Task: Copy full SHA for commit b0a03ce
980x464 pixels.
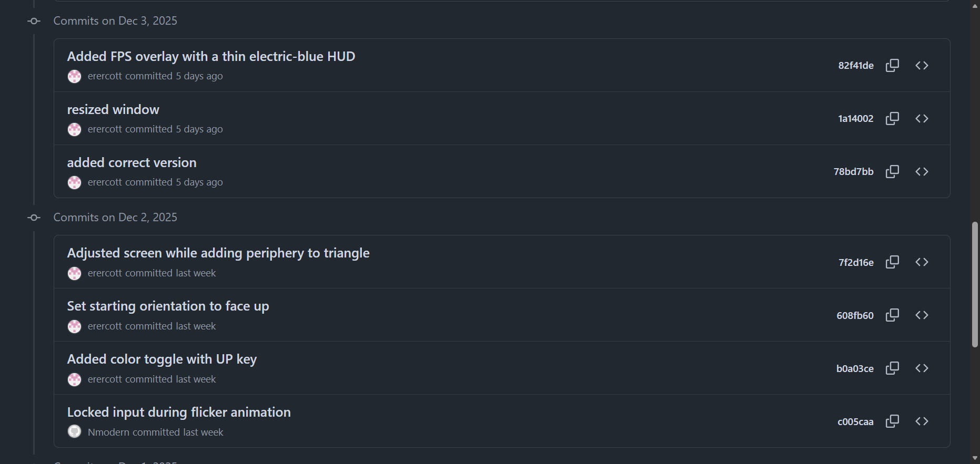Action: (x=892, y=368)
